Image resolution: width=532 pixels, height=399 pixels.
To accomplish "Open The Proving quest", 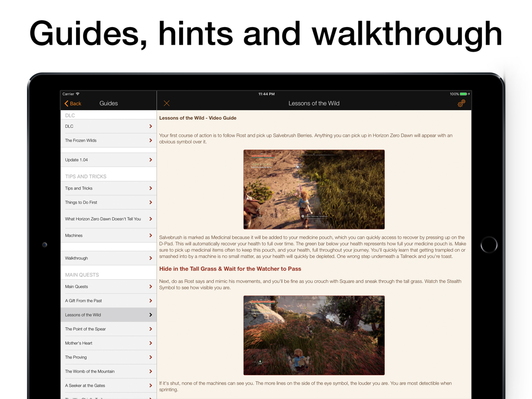I will pos(109,358).
